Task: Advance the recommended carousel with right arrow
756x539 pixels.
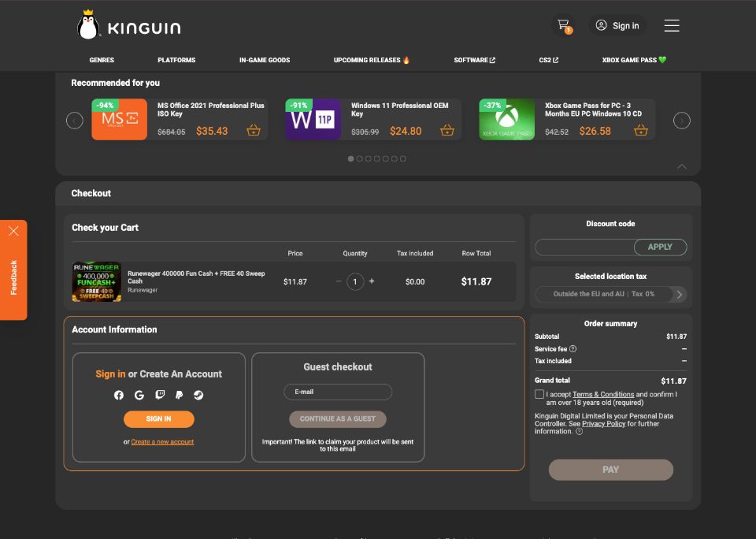Action: click(x=681, y=120)
